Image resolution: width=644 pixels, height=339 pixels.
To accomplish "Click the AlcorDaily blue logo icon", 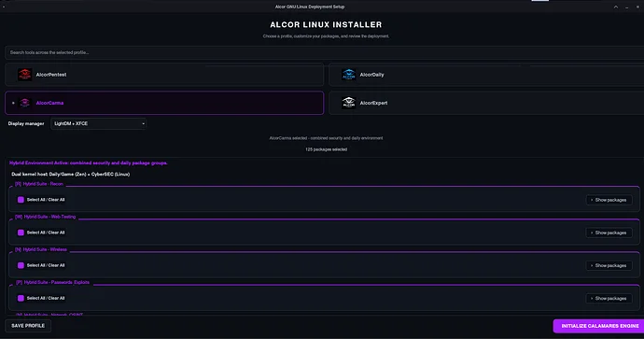I will point(348,75).
